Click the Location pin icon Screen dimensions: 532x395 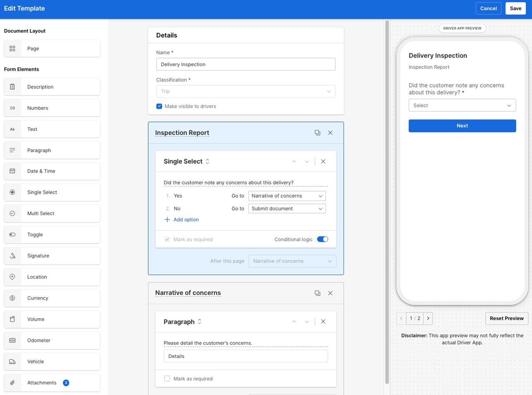click(x=12, y=277)
